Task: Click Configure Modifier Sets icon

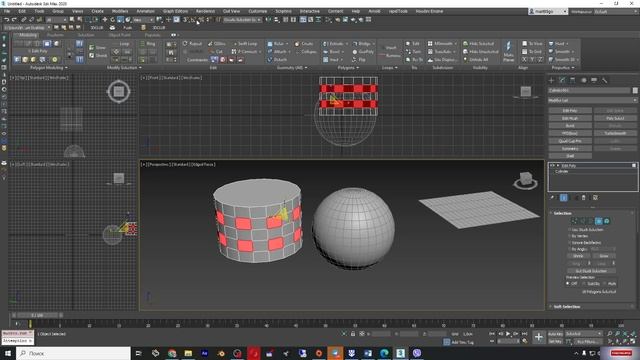Action: 595,198
